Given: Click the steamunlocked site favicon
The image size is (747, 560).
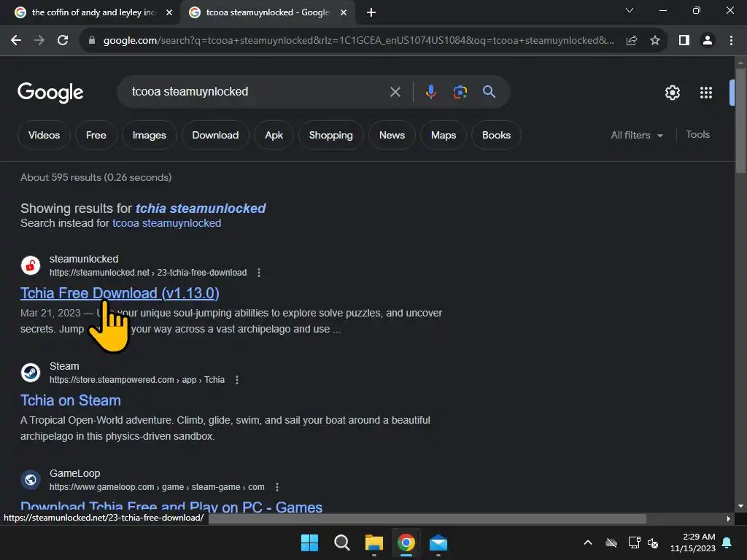Looking at the screenshot, I should click(31, 265).
